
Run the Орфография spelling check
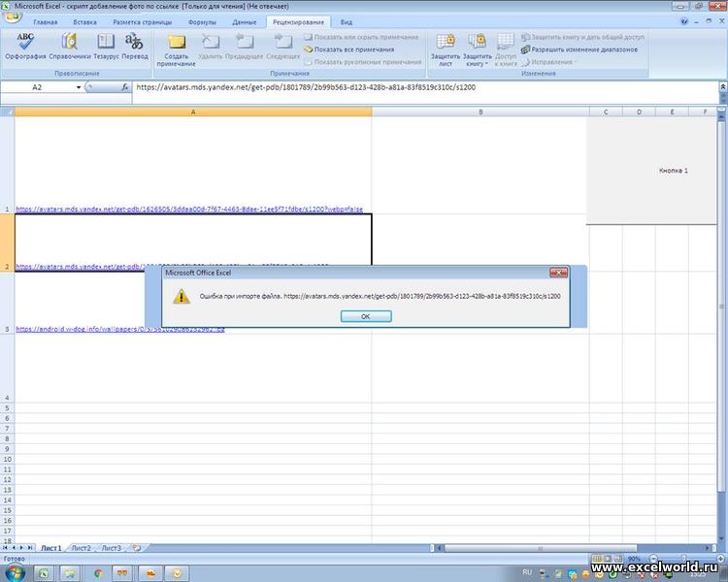(25, 47)
